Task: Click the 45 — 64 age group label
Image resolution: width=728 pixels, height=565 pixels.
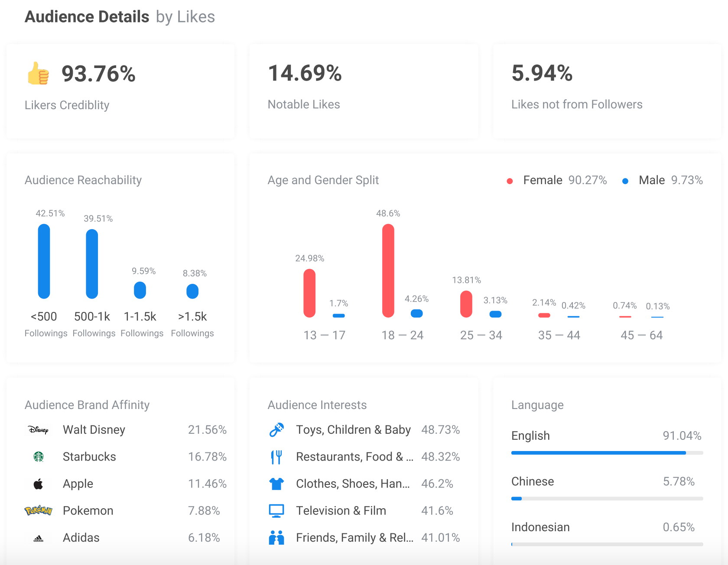Action: tap(642, 335)
